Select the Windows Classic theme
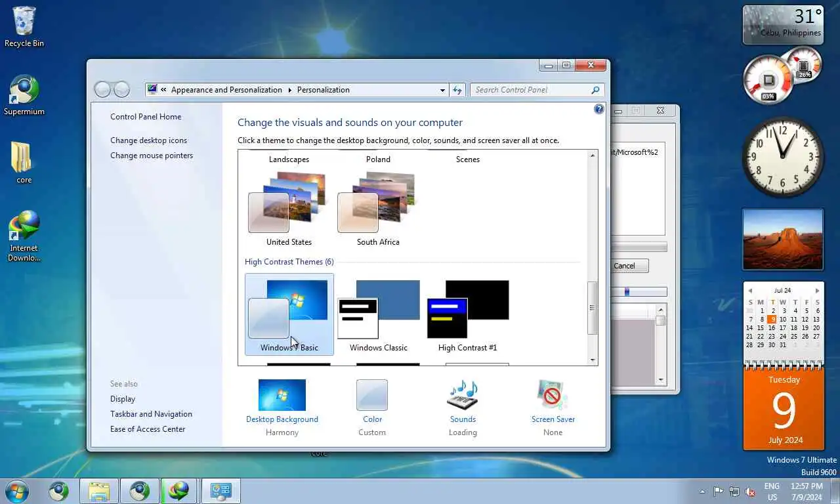This screenshot has width=840, height=504. coord(378,314)
